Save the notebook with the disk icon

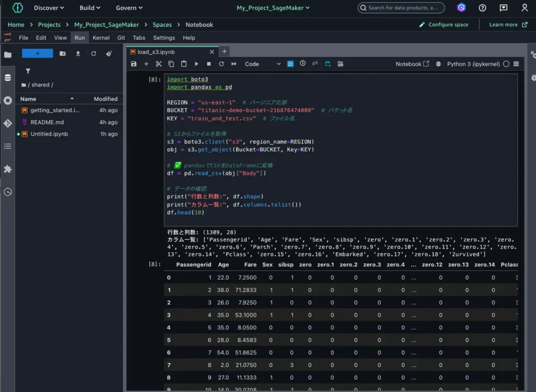[x=133, y=64]
